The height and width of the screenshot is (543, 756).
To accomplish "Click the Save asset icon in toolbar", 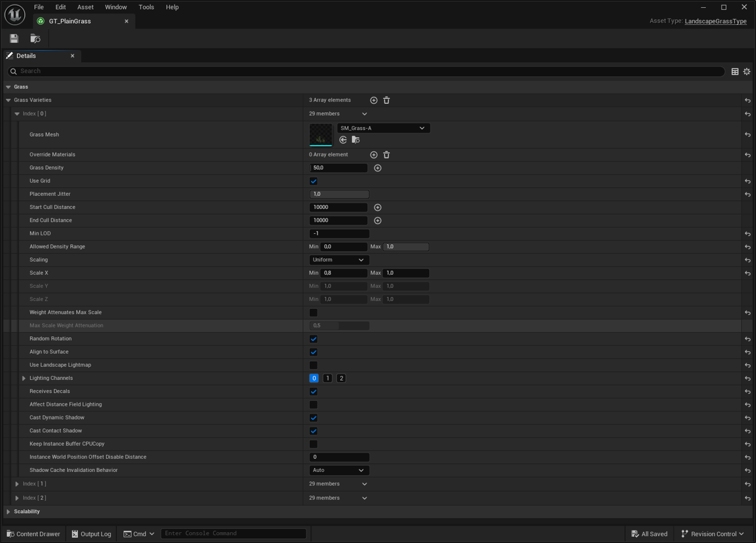I will tap(14, 38).
